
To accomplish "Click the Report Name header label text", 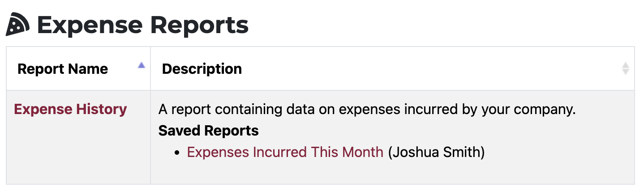I will 63,69.
